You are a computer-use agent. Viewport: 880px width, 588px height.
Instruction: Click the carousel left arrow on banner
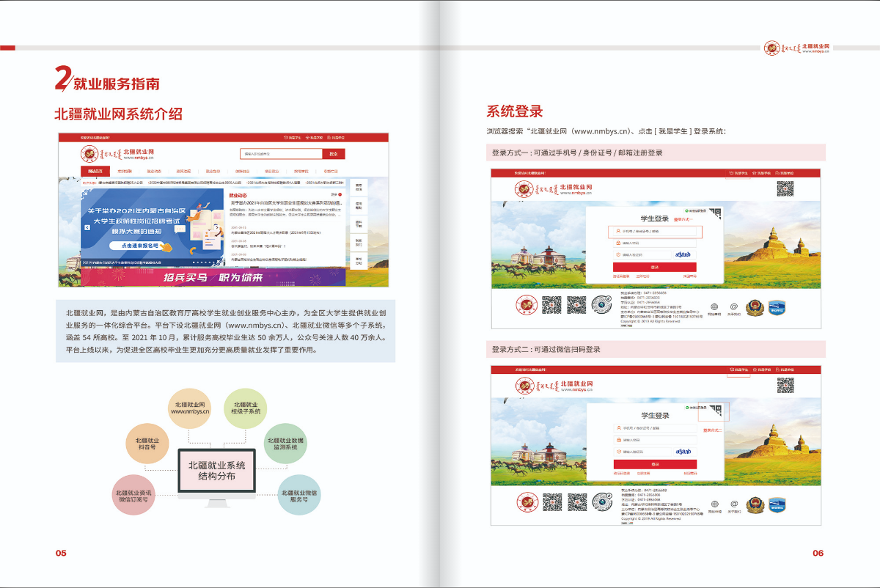tap(87, 227)
